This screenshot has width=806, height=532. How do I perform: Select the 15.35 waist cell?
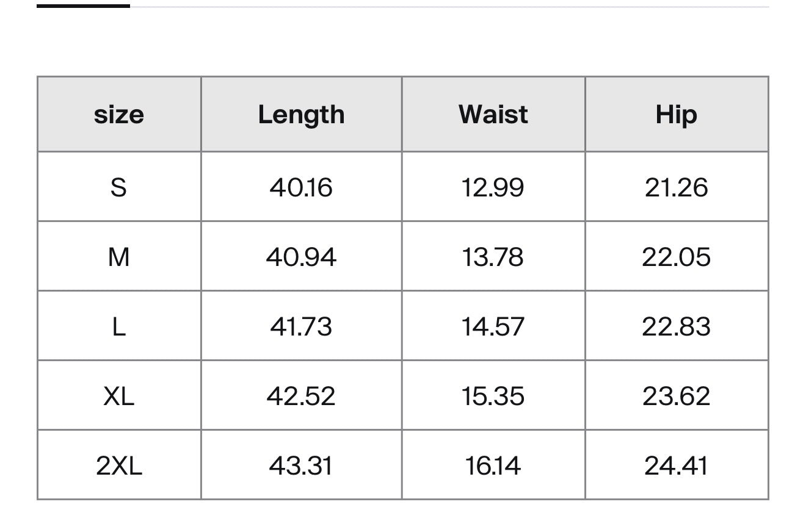point(493,396)
